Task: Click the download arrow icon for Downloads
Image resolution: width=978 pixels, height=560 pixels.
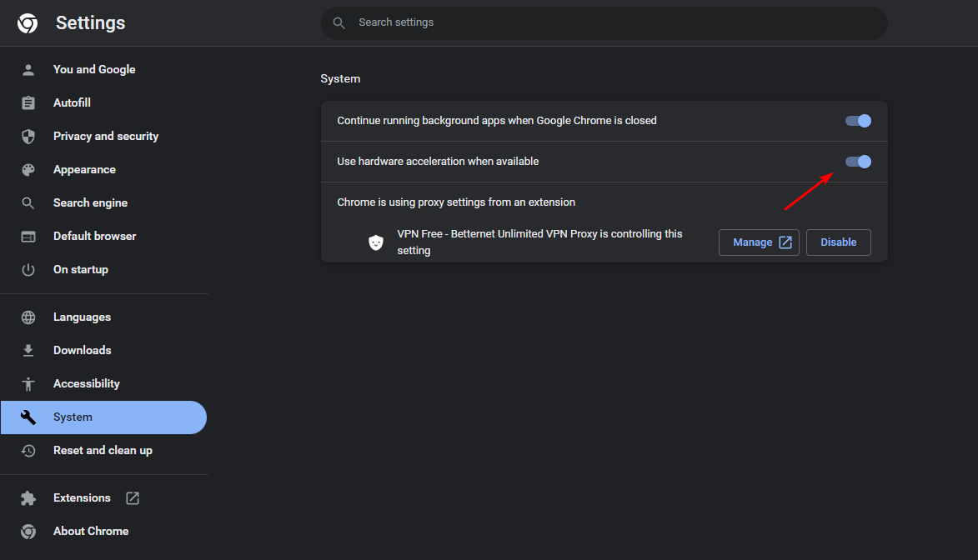Action: (x=28, y=351)
